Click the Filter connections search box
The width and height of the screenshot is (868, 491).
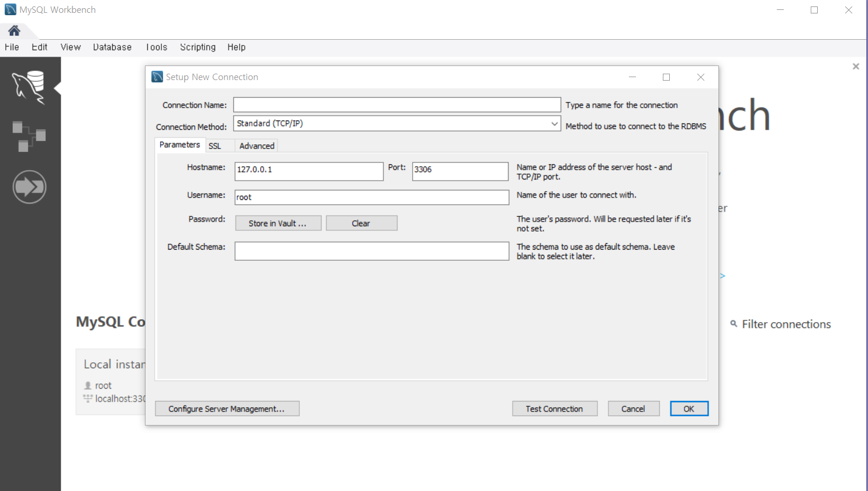point(786,324)
